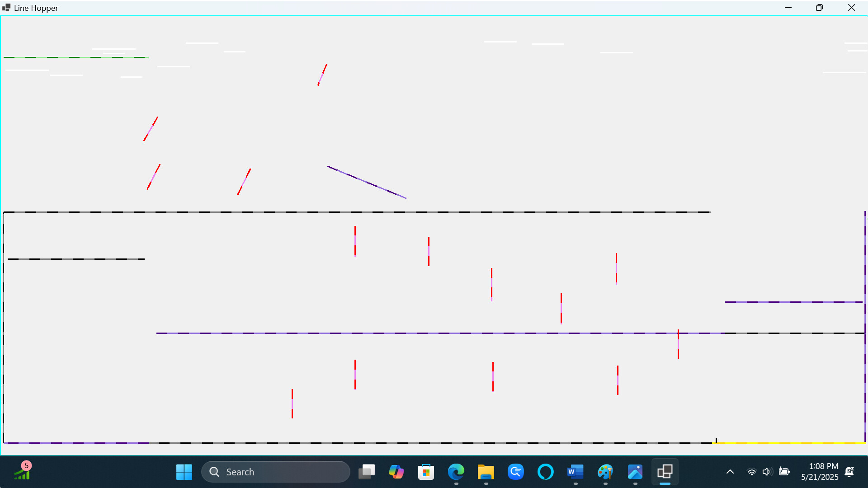The image size is (868, 488).
Task: Launch Microsoft Edge from the taskbar
Action: coord(456,471)
